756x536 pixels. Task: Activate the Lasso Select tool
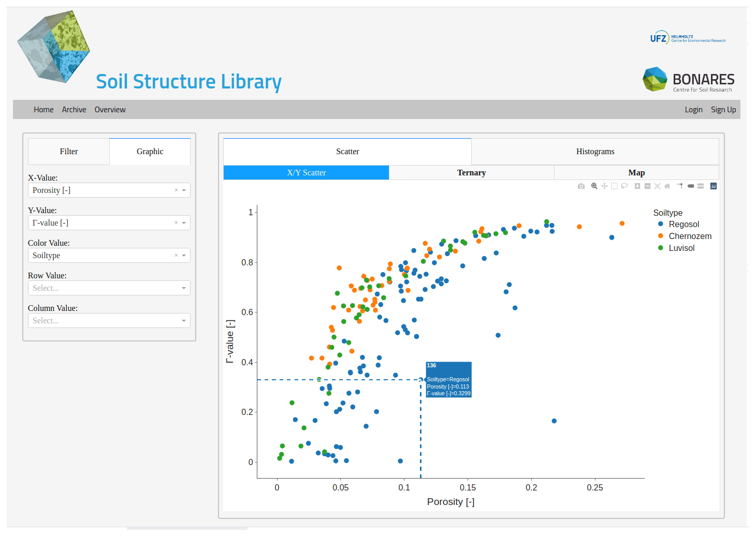coord(624,186)
